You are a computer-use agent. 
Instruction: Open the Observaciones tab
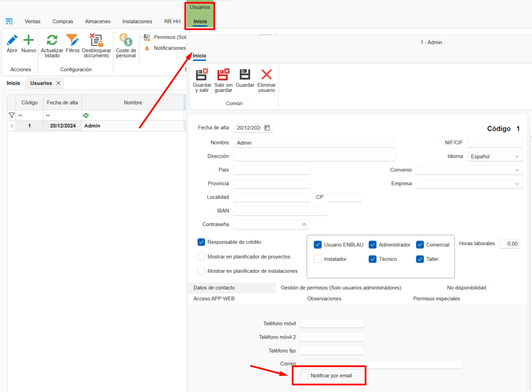point(324,299)
